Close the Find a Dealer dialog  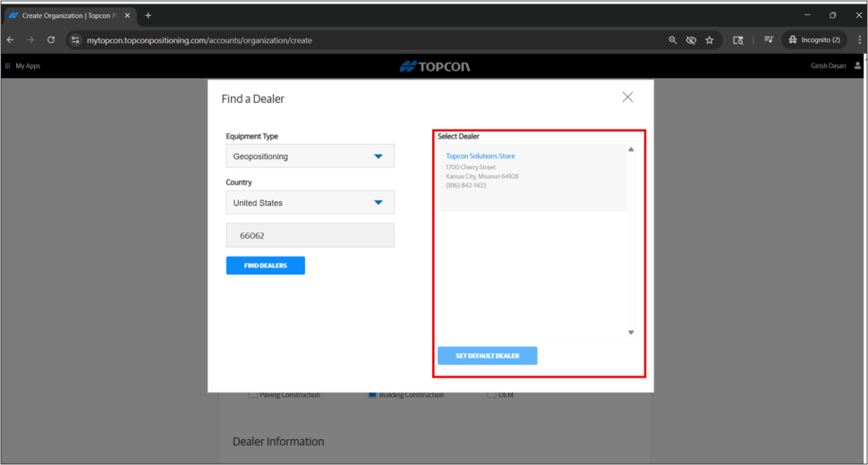627,97
